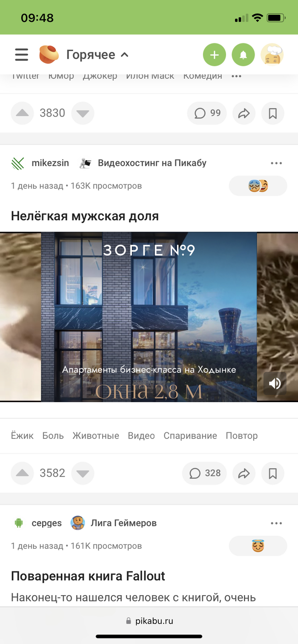Tap the green plus create-post button
298x644 pixels.
point(215,55)
